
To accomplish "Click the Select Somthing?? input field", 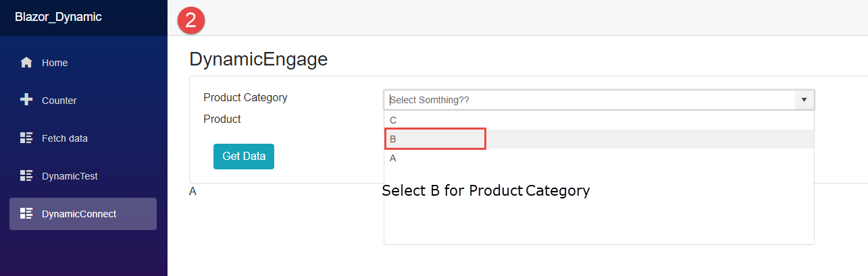I will tap(588, 100).
